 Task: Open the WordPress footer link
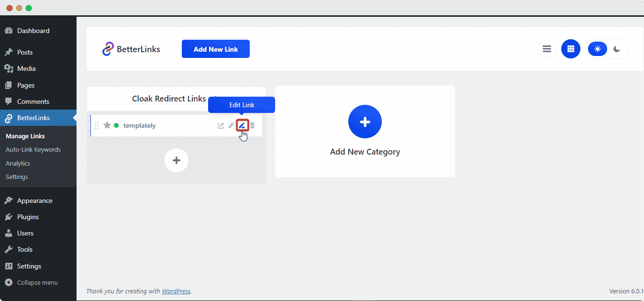pyautogui.click(x=176, y=291)
